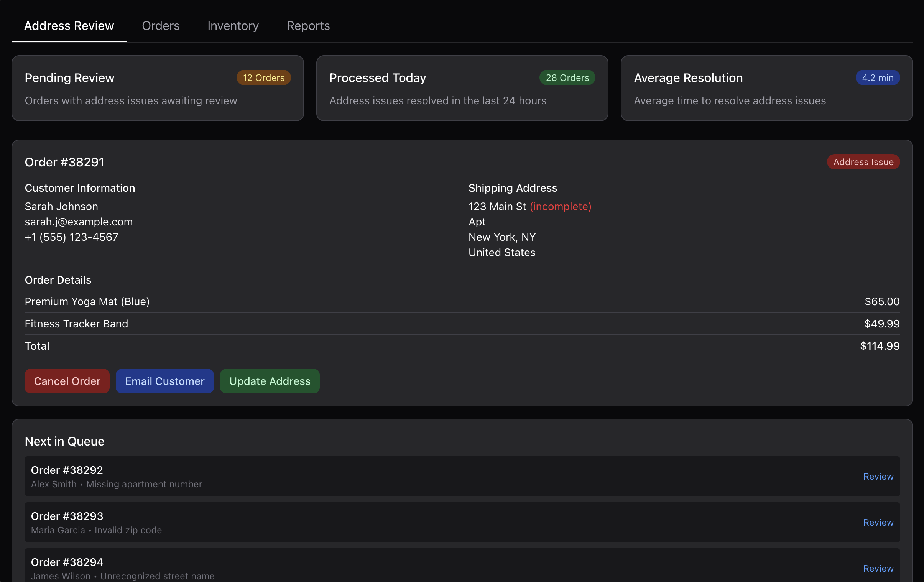Review order #38293 for Maria Garcia
This screenshot has width=924, height=582.
click(x=878, y=522)
